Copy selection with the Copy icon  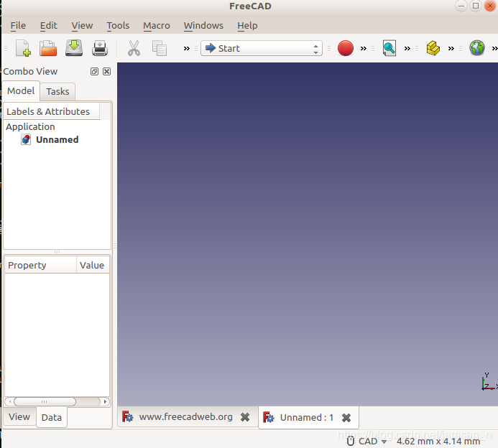tap(160, 48)
